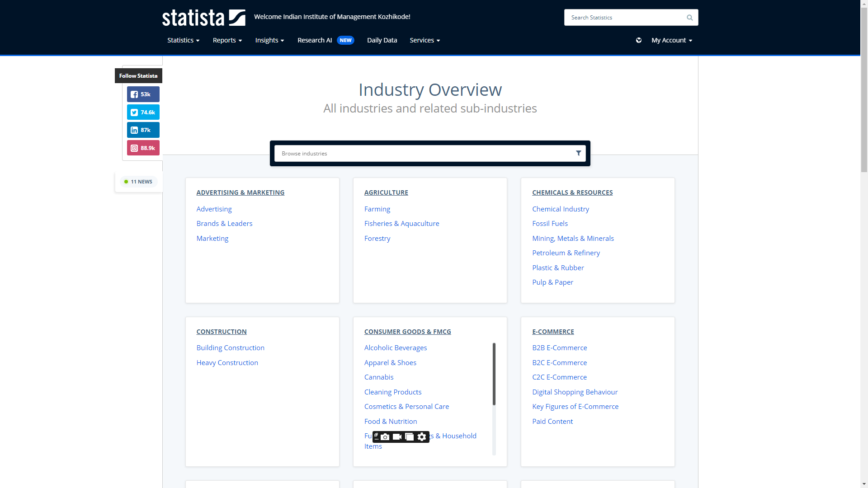This screenshot has width=868, height=488.
Task: Click the search magnifier icon
Action: pyautogui.click(x=689, y=18)
